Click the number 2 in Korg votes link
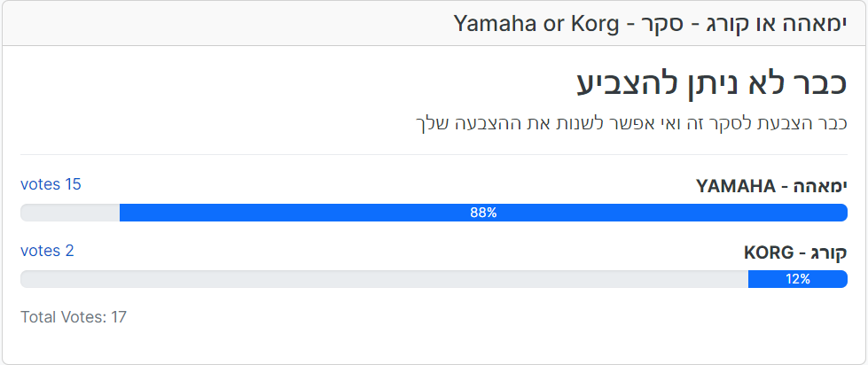The height and width of the screenshot is (365, 868). [69, 251]
